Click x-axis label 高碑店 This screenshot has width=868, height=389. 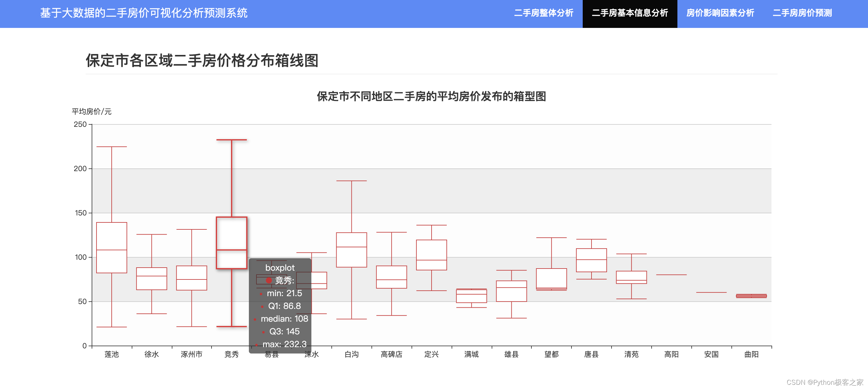click(392, 354)
